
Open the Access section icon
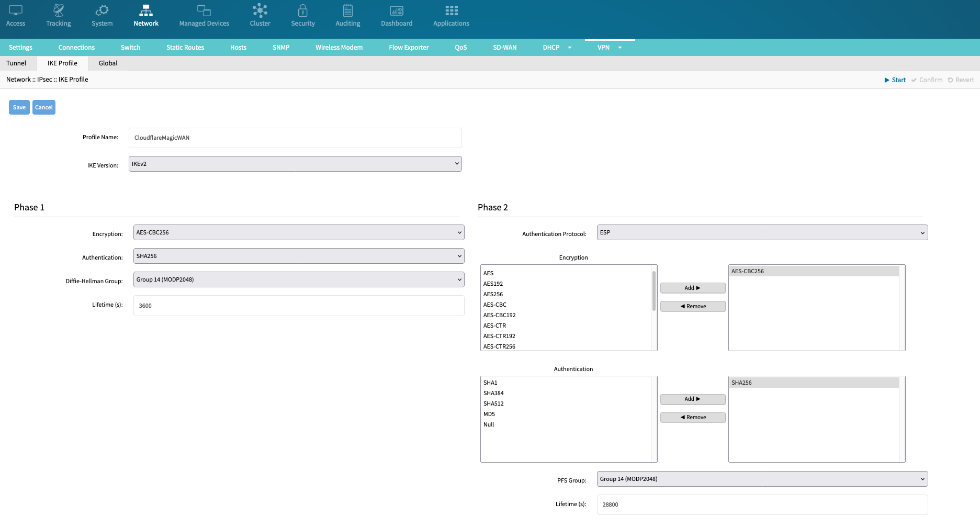tap(16, 10)
